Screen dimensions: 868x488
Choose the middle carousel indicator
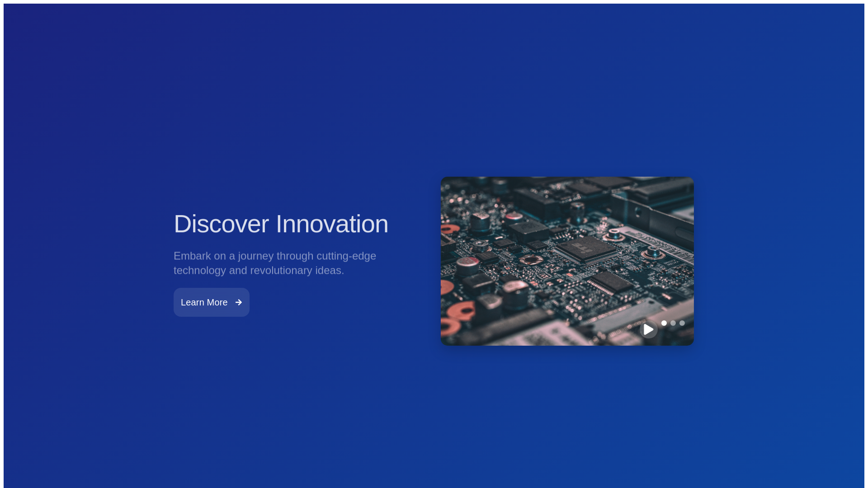(x=673, y=323)
